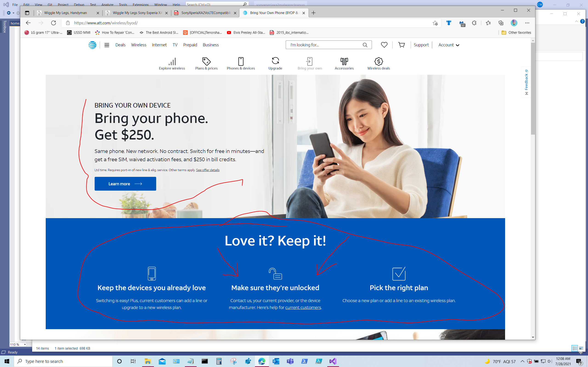Viewport: 588px width, 367px height.
Task: Click the current customers link
Action: point(303,307)
